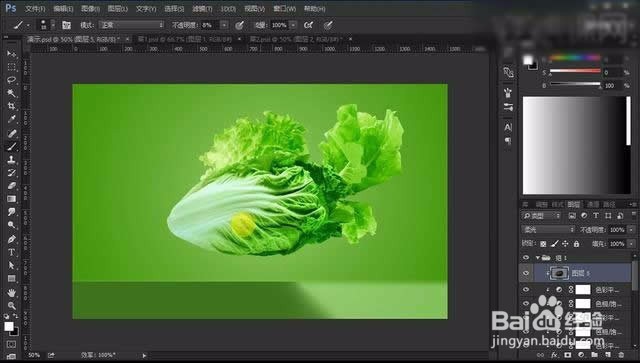Viewport: 640px width, 363px height.
Task: Select the Move tool
Action: [x=11, y=53]
